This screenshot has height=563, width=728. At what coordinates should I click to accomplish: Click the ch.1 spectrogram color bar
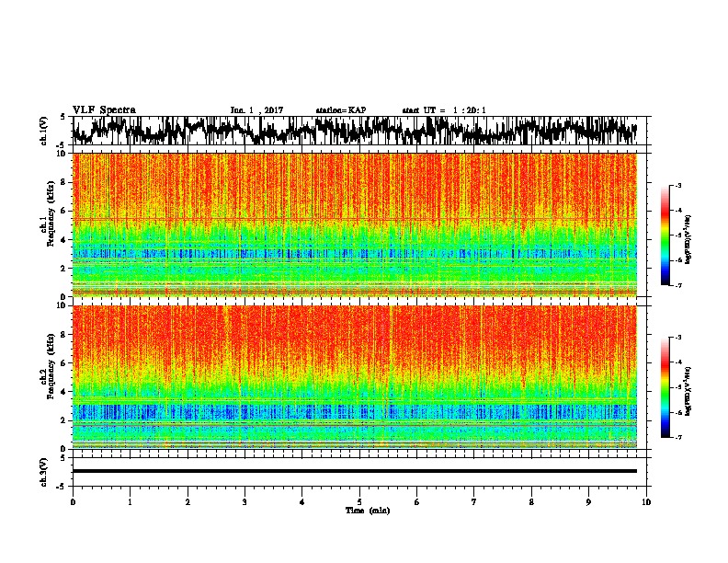tap(665, 236)
